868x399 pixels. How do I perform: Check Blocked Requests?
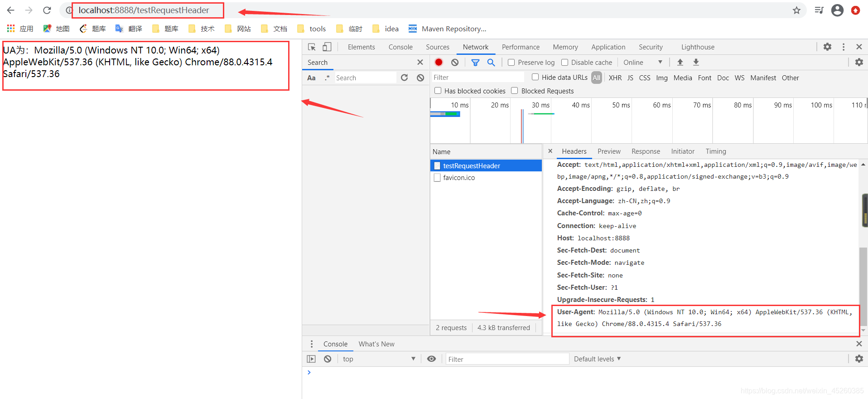point(514,91)
